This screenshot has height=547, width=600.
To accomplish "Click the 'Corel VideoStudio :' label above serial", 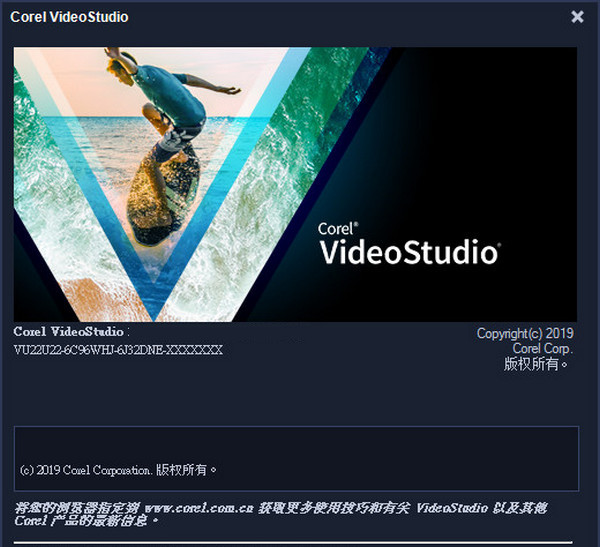I will 72,331.
